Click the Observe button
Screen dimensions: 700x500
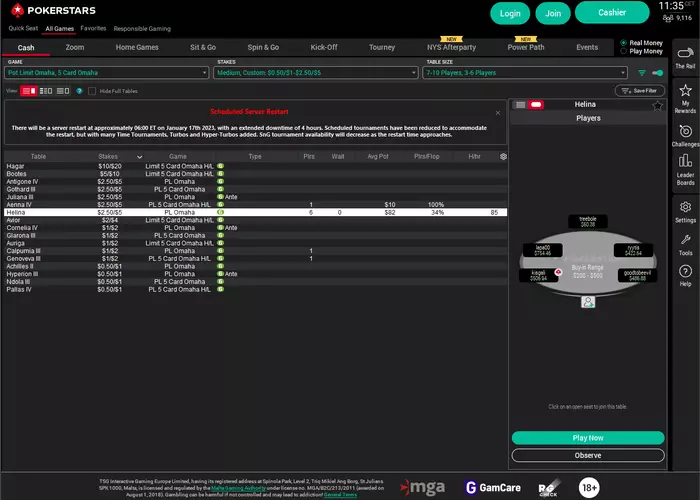[x=588, y=455]
